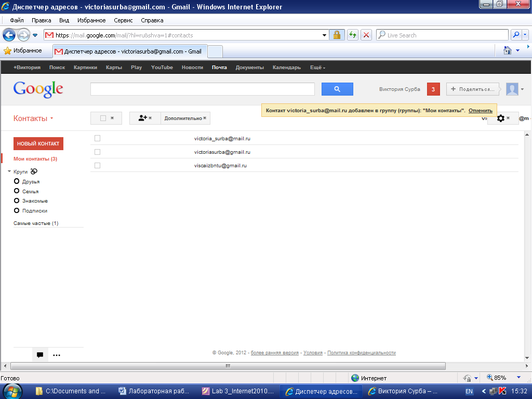Open the Контакты dropdown switcher
The width and height of the screenshot is (532, 399).
[33, 118]
